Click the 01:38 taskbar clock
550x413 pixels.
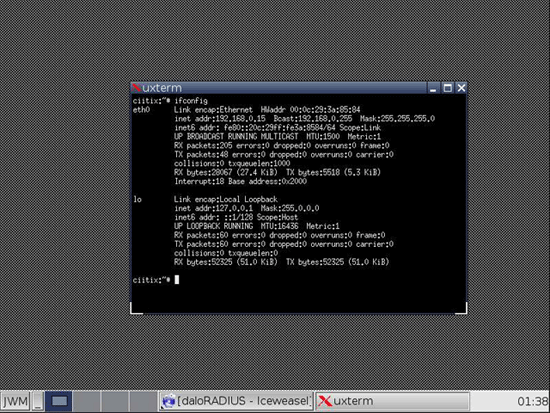[532, 401]
